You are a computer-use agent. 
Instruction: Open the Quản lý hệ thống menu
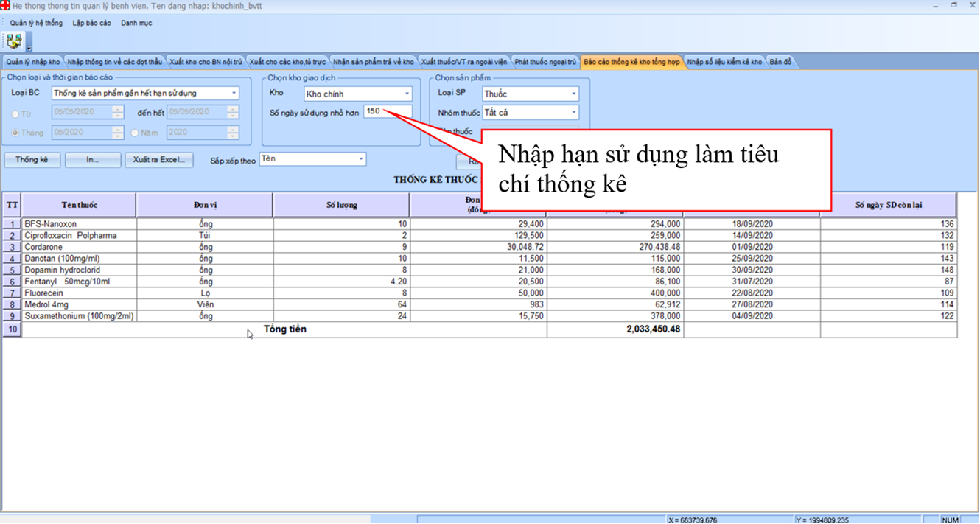tap(36, 23)
